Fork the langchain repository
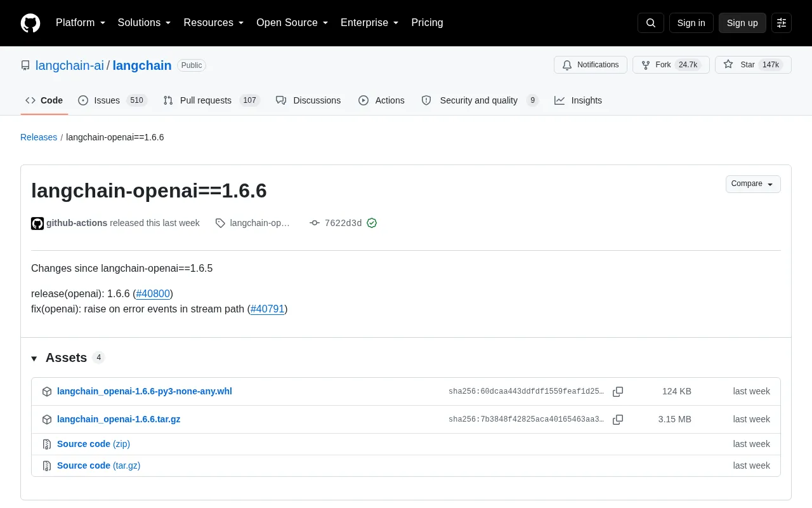Image resolution: width=812 pixels, height=508 pixels. click(x=671, y=65)
